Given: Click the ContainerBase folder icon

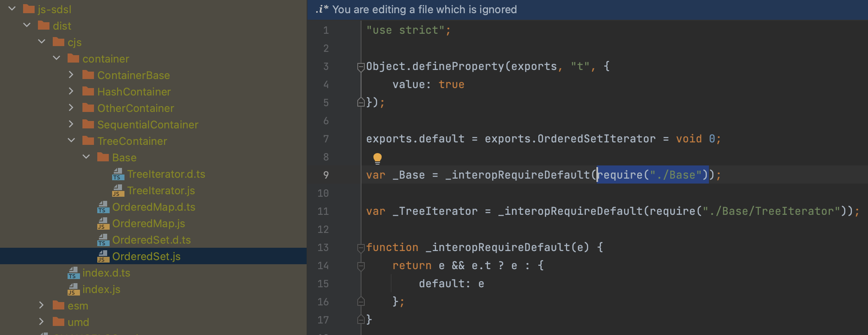Looking at the screenshot, I should pos(88,74).
